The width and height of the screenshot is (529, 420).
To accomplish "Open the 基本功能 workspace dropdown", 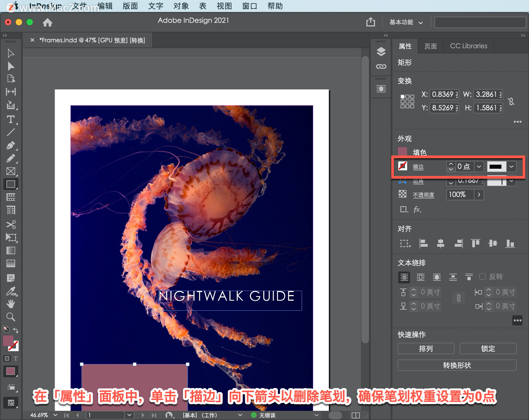I will click(x=406, y=22).
